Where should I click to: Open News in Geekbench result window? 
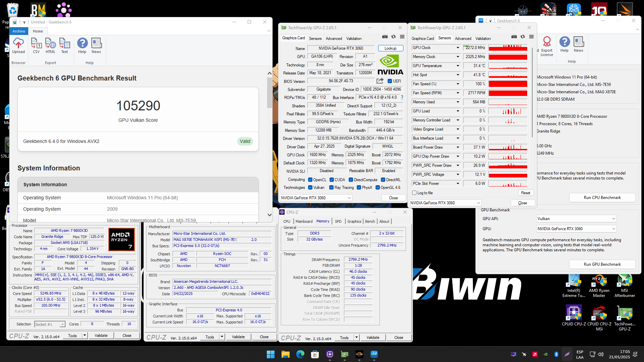[x=96, y=46]
